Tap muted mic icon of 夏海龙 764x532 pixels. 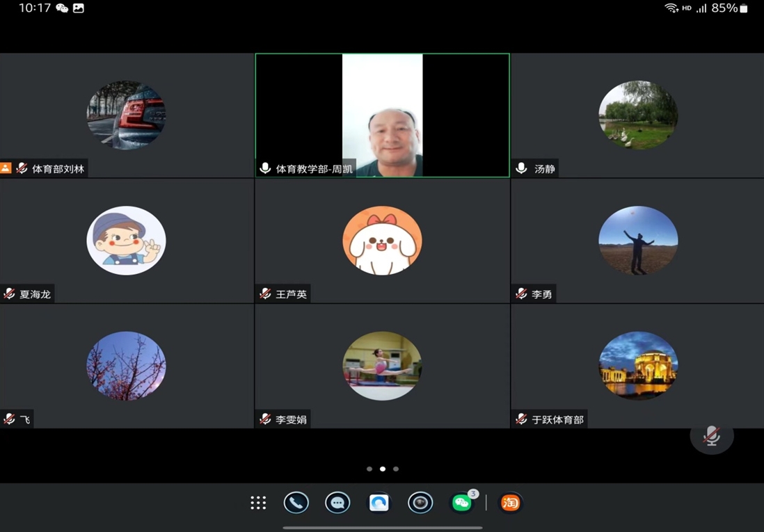pos(9,293)
